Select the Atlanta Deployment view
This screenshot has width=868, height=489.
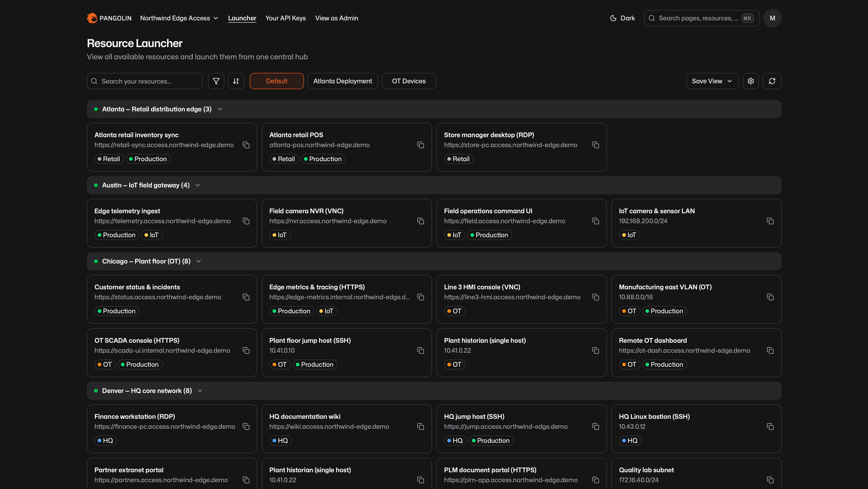pos(342,81)
